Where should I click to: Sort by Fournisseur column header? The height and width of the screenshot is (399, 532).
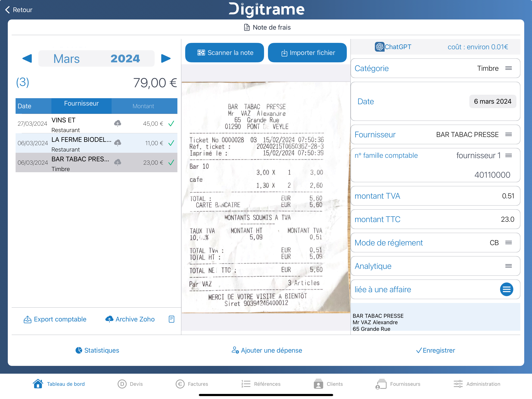(81, 106)
